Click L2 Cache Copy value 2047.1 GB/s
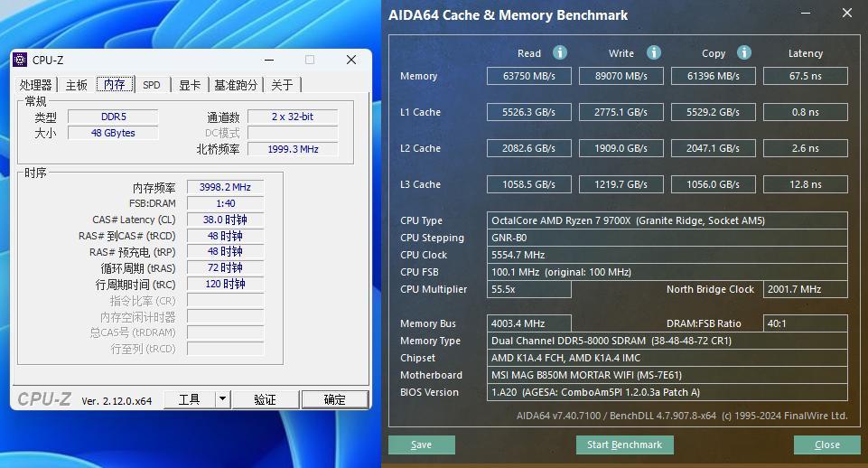The height and width of the screenshot is (468, 868). pos(714,148)
